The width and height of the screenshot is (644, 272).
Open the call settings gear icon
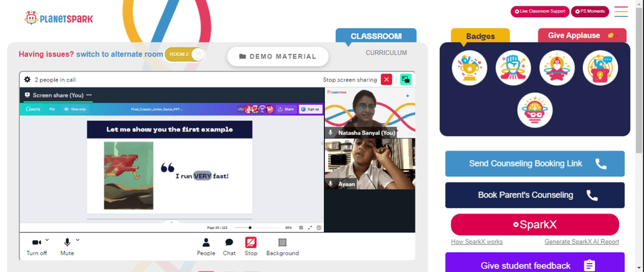pos(28,80)
